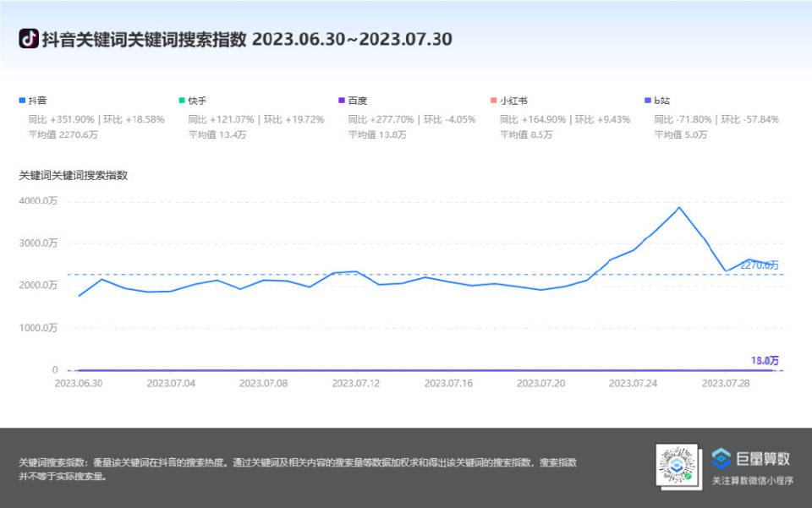This screenshot has height=508, width=812.
Task: Click the 巨量算数 hexagon logo icon
Action: point(721,458)
